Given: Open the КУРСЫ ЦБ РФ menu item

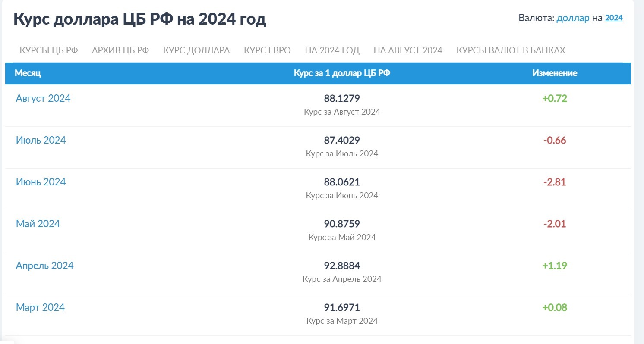Looking at the screenshot, I should point(49,50).
